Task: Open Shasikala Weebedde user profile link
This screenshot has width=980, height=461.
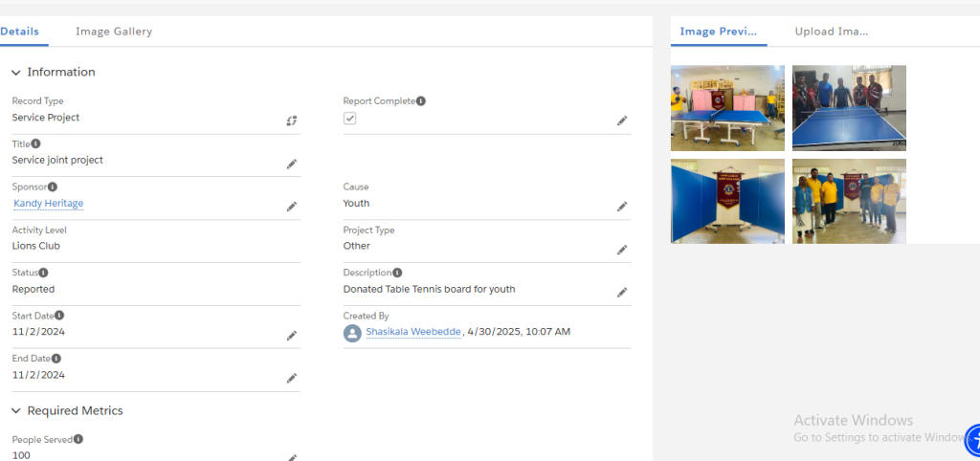Action: tap(413, 332)
